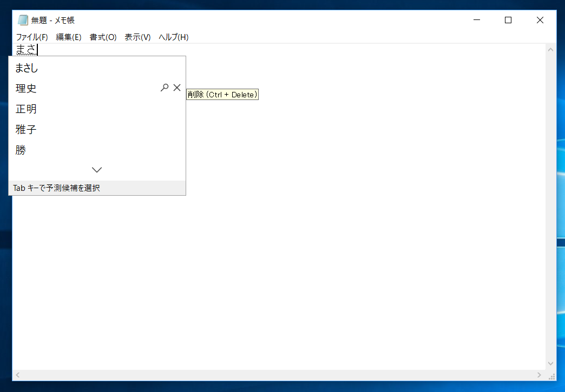Select the 正明 prediction candidate
The width and height of the screenshot is (565, 392).
(97, 109)
